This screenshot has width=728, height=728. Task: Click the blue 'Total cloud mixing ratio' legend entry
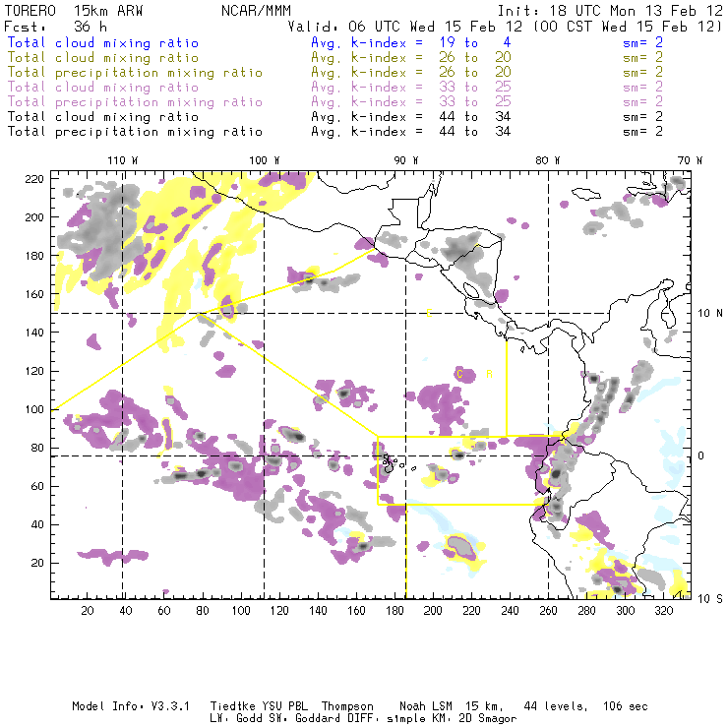click(x=103, y=42)
